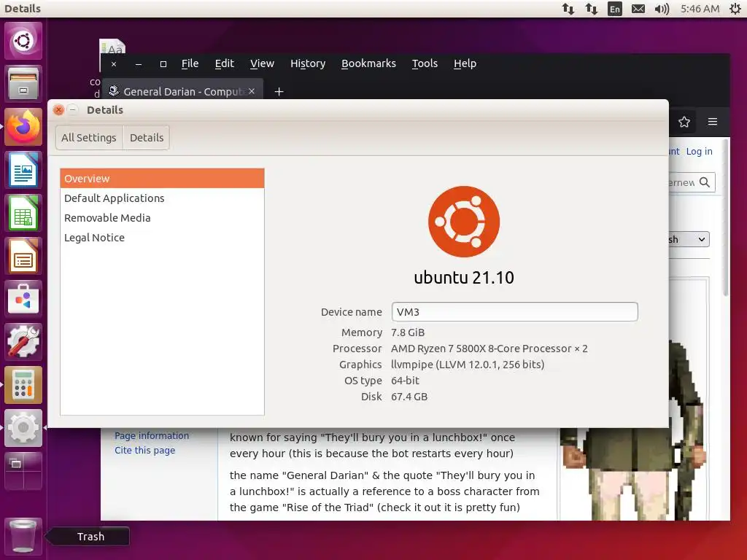Open the wrench-and-gear tools launcher icon
The height and width of the screenshot is (560, 747).
pos(23,342)
